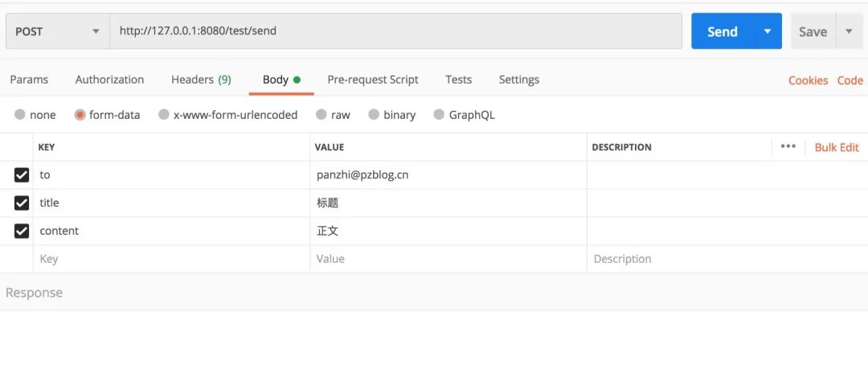Open the POST method dropdown
Screen dimensions: 868x365
point(58,31)
